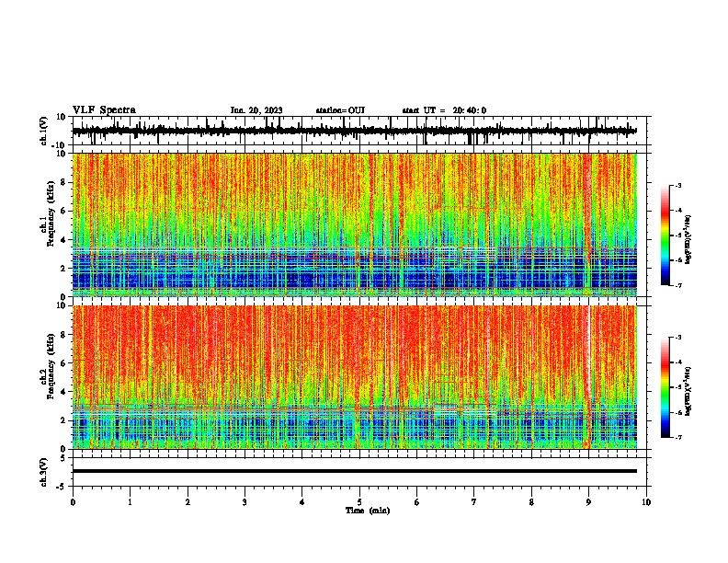Click the "Time (min)" x-axis label
Screen dimensions: 728x563
coord(368,511)
